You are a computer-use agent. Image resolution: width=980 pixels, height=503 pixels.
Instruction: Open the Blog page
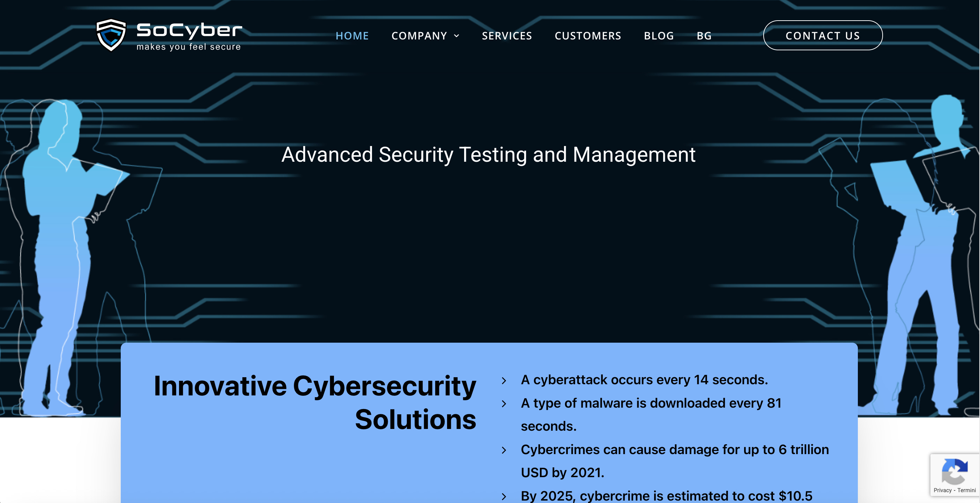click(x=659, y=36)
